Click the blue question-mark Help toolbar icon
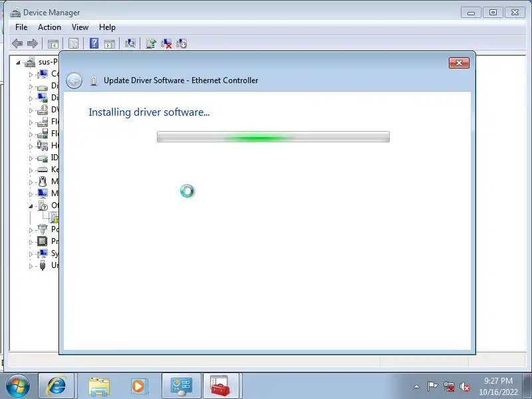 click(94, 43)
